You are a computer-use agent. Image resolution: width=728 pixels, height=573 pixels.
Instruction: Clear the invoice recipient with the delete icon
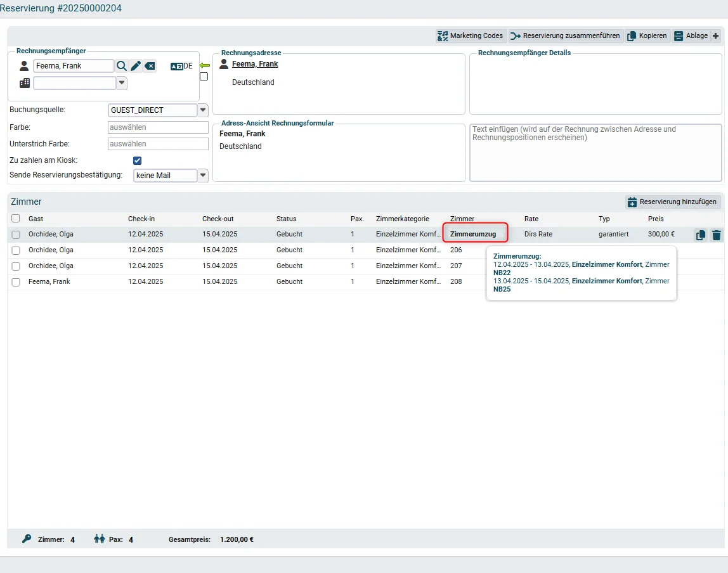(150, 66)
